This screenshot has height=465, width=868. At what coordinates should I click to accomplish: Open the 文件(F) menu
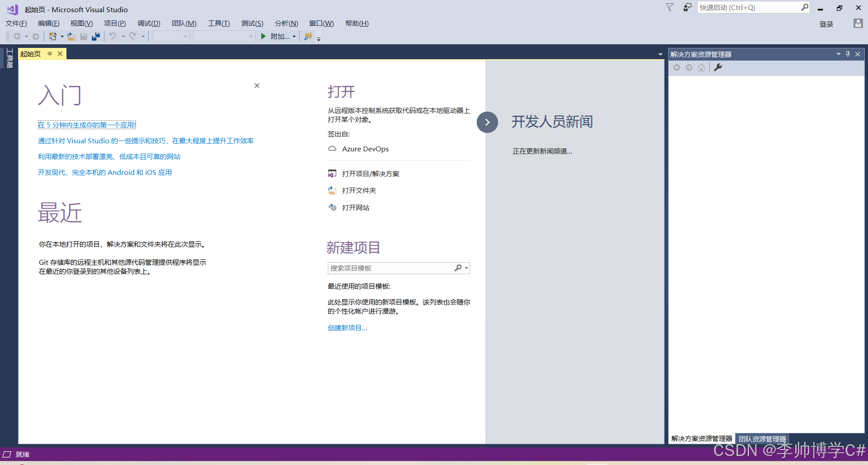(16, 23)
